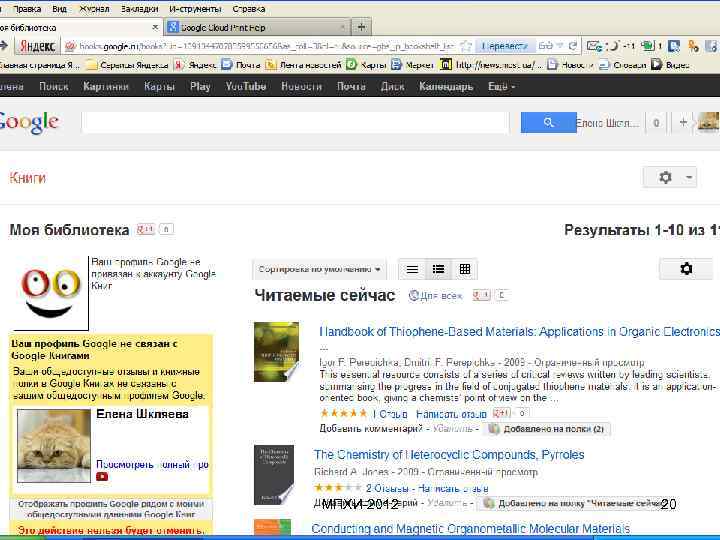
Task: Click Для всех visibility link
Action: (x=436, y=296)
